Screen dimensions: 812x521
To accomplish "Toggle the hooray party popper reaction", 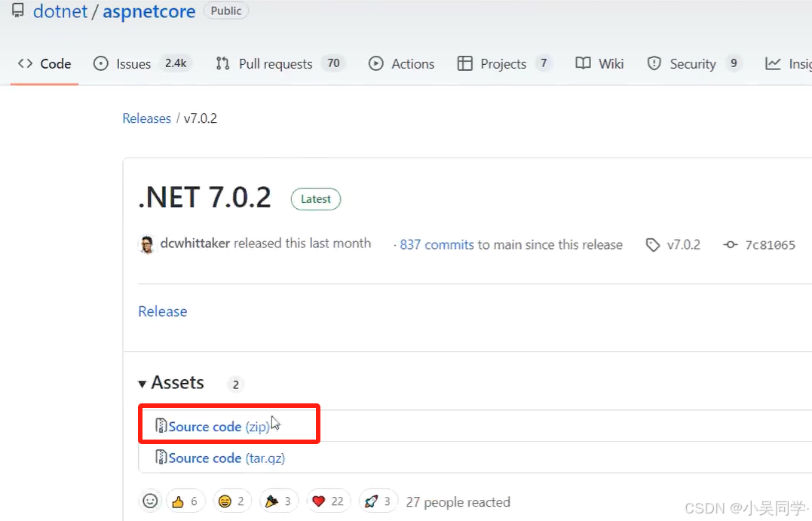I will [x=279, y=501].
